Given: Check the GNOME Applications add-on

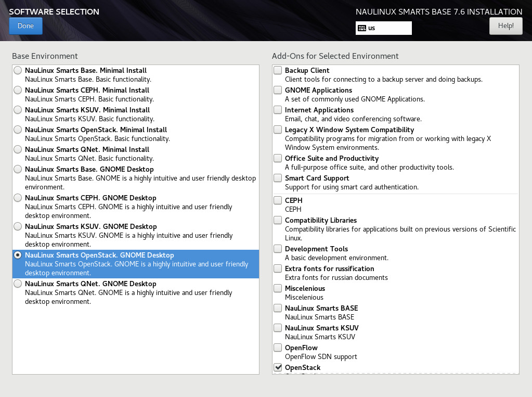Looking at the screenshot, I should [x=278, y=90].
